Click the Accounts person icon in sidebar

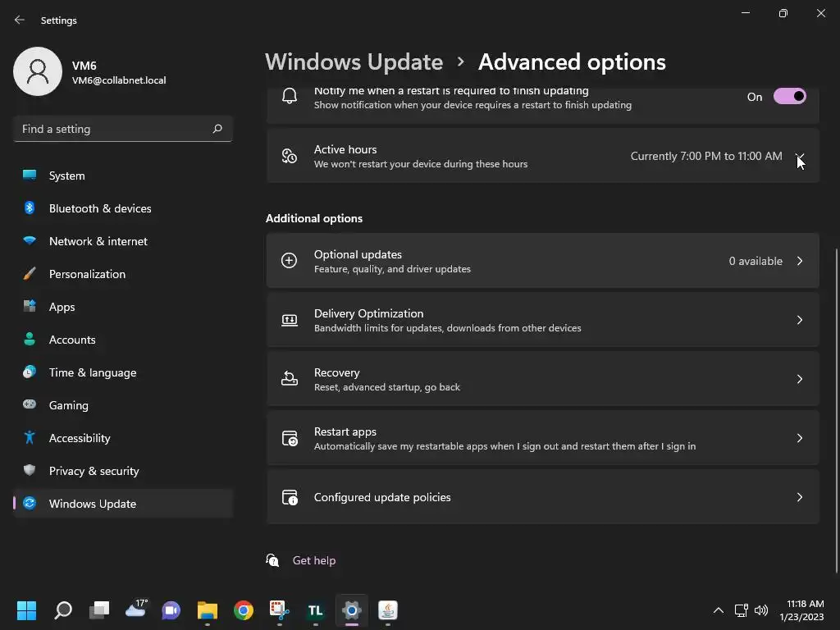[x=30, y=339]
